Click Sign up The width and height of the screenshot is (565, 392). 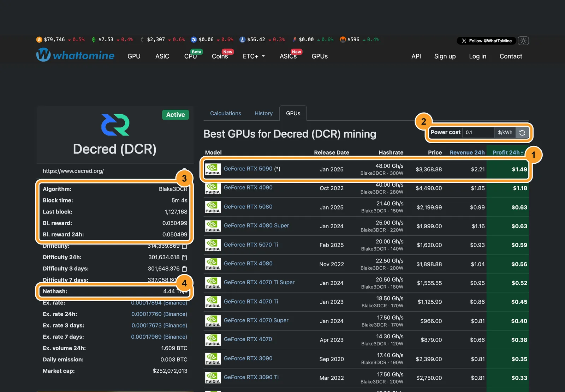(445, 56)
